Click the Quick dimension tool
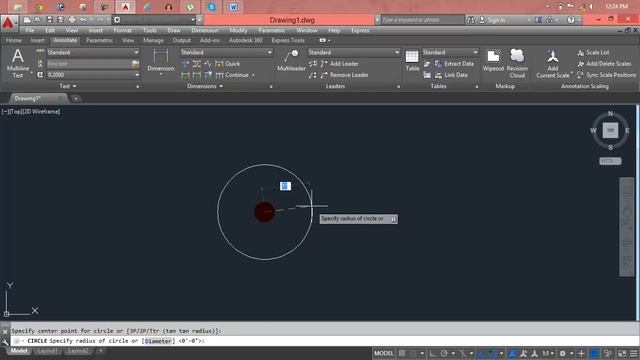 click(228, 64)
